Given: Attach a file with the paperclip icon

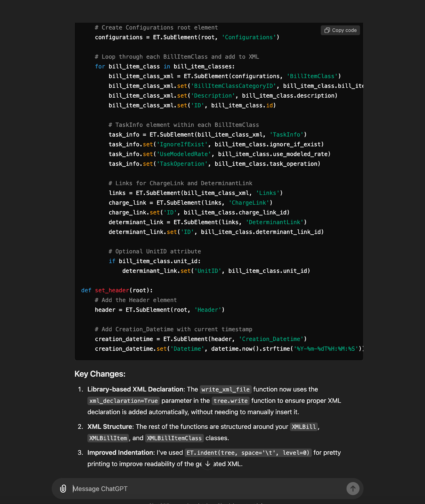Looking at the screenshot, I should coord(63,489).
